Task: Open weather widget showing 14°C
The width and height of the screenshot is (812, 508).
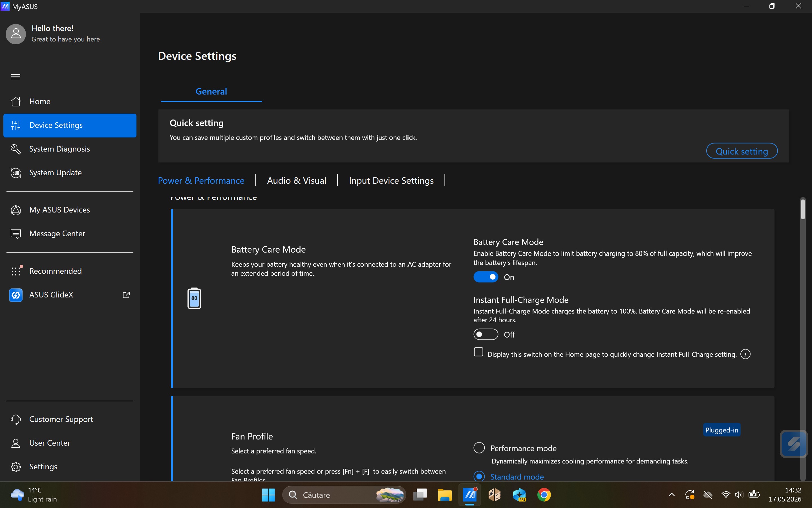Action: (34, 494)
